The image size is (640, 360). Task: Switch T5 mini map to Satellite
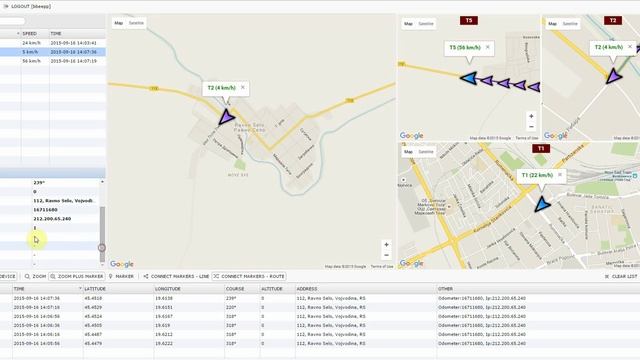pyautogui.click(x=426, y=24)
